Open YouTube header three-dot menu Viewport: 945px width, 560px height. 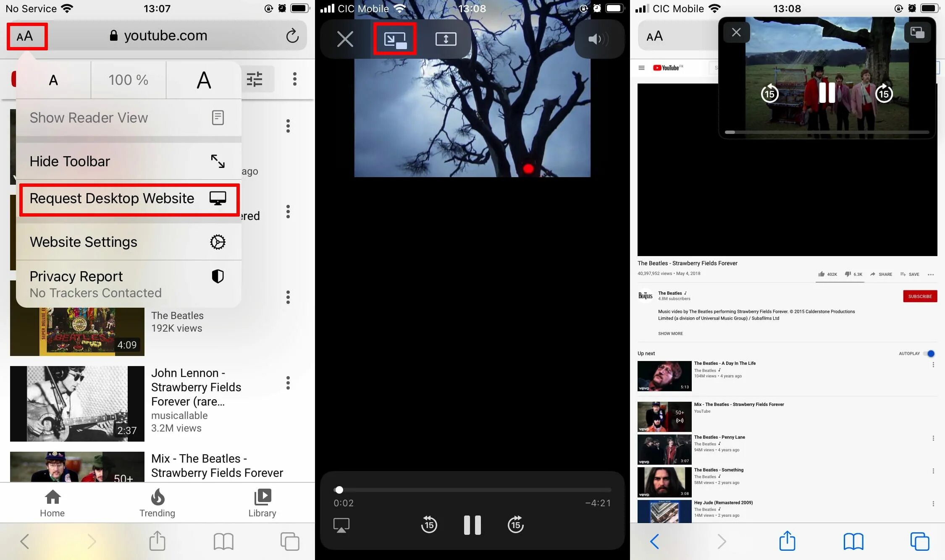pyautogui.click(x=295, y=79)
